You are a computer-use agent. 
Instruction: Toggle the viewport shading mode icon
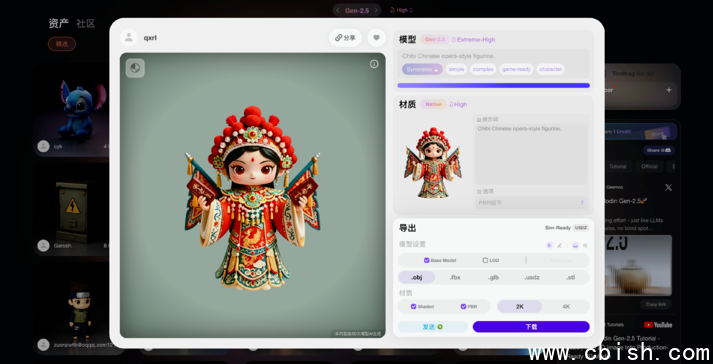[x=135, y=68]
